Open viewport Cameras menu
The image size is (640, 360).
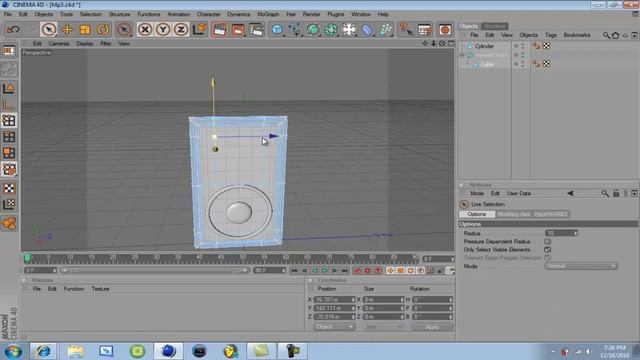point(59,43)
